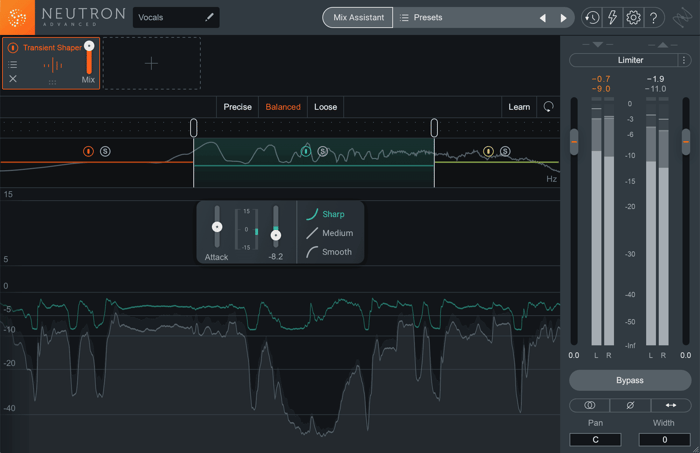Screen dimensions: 700x453
Task: Open the Mix Assistant
Action: point(358,17)
